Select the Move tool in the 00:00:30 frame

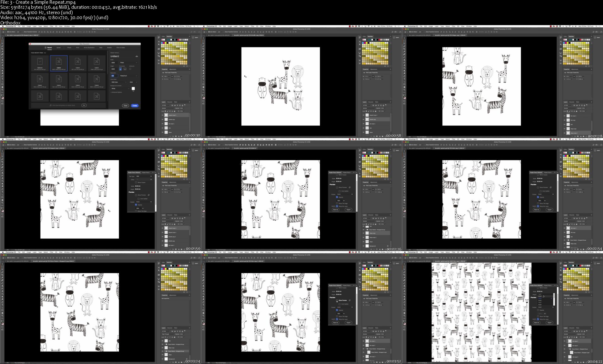click(2, 38)
